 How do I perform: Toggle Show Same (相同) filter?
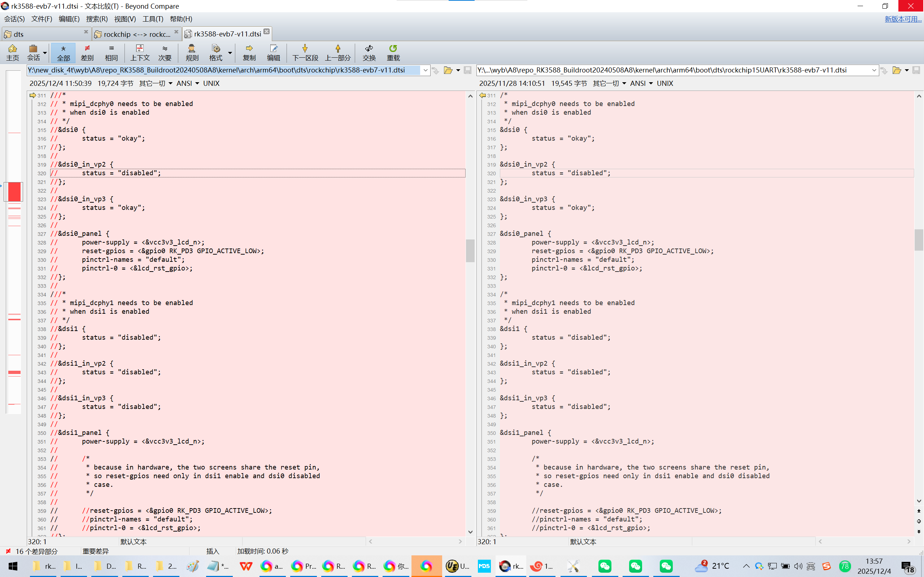click(x=111, y=52)
